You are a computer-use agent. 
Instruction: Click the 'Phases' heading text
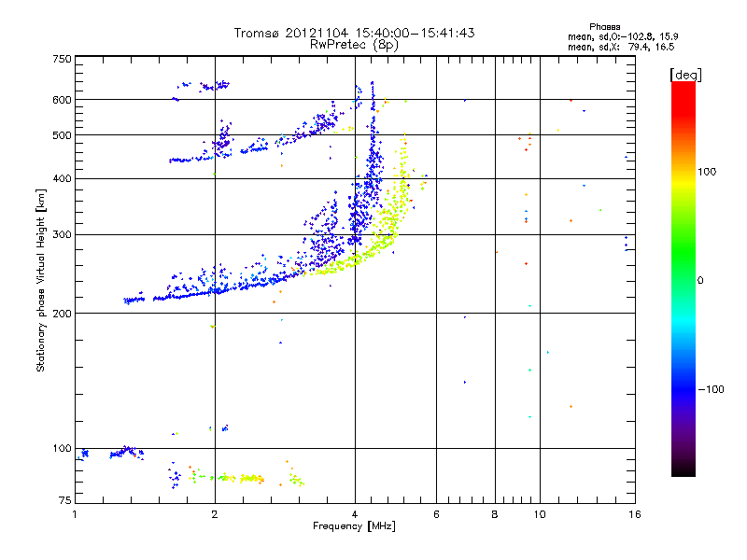point(604,27)
